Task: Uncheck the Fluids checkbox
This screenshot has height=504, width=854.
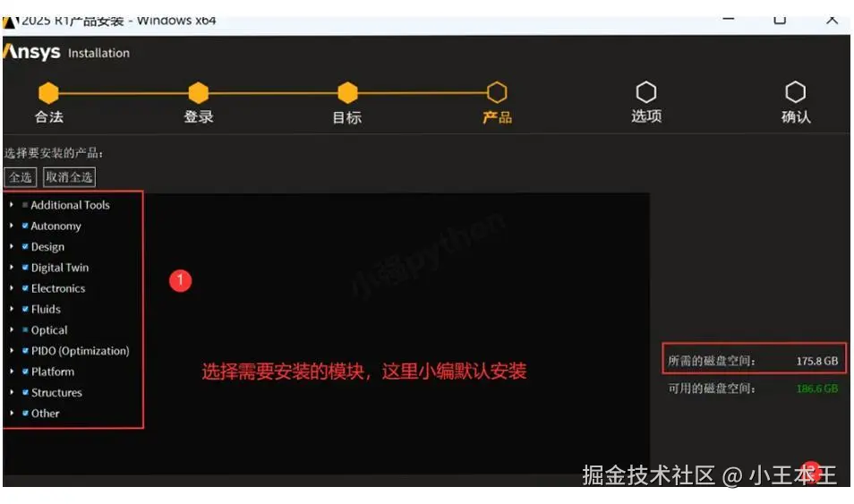Action: (25, 309)
